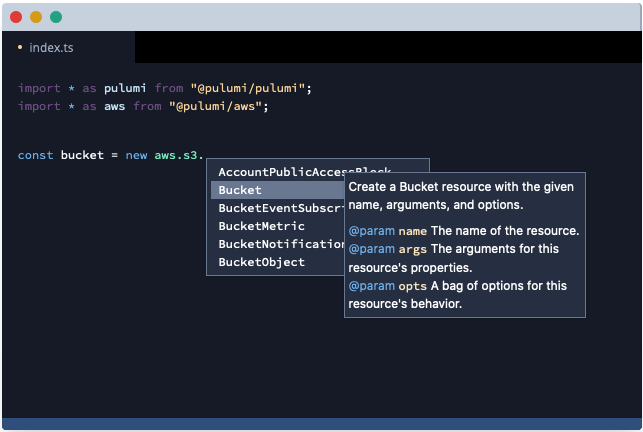643x432 pixels.
Task: Choose the BucketMetric completion item
Action: tap(277, 226)
